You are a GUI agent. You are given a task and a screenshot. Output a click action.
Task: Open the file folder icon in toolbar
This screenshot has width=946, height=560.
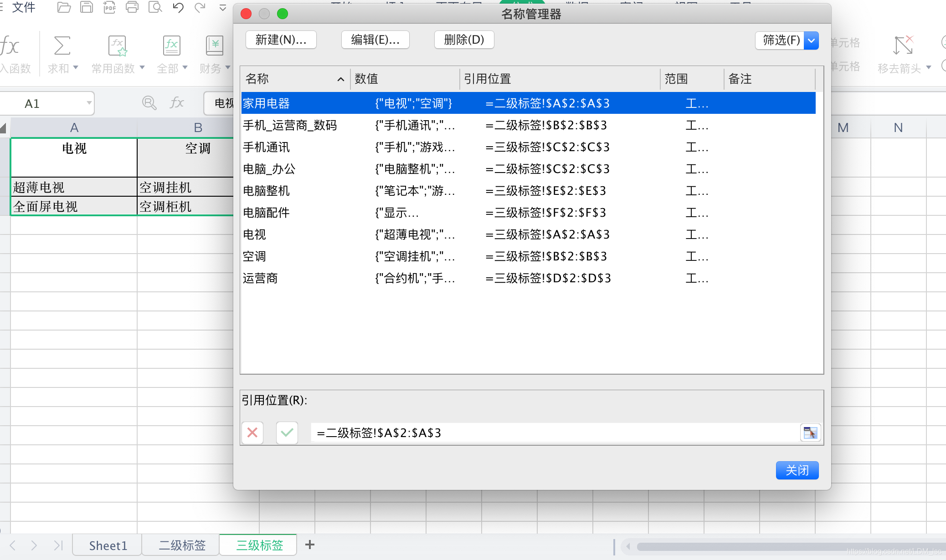[x=64, y=7]
